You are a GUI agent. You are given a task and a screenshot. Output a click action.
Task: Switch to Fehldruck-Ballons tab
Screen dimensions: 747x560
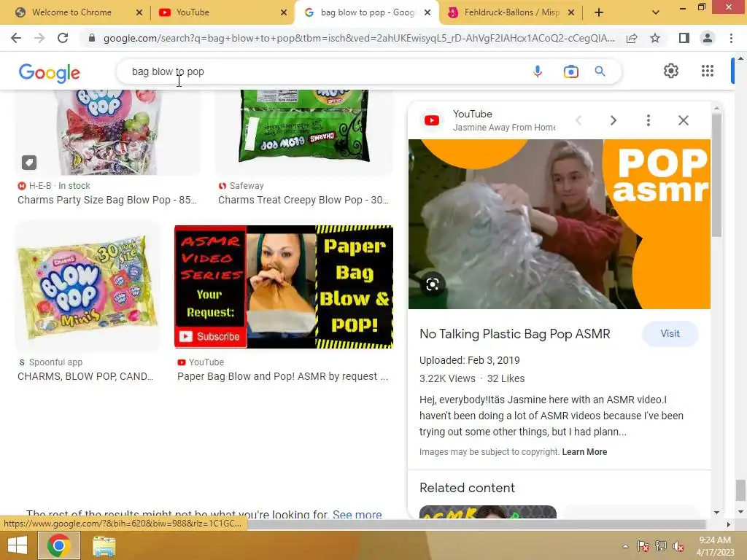click(511, 12)
